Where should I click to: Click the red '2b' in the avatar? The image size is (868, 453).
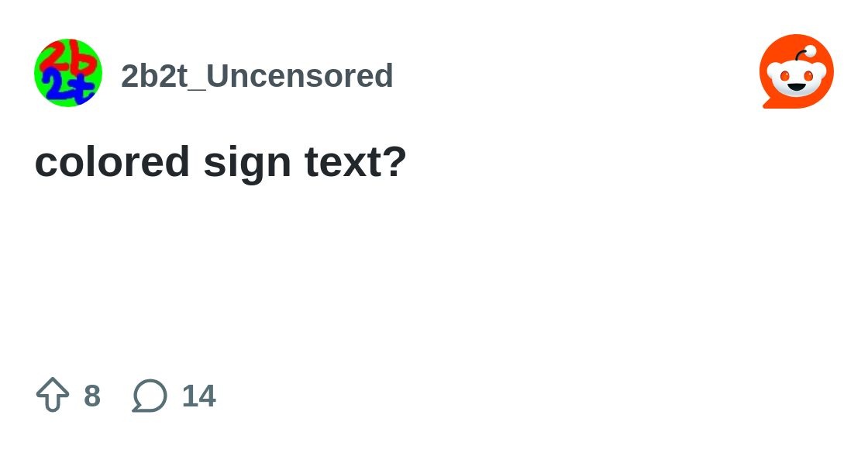[x=64, y=57]
